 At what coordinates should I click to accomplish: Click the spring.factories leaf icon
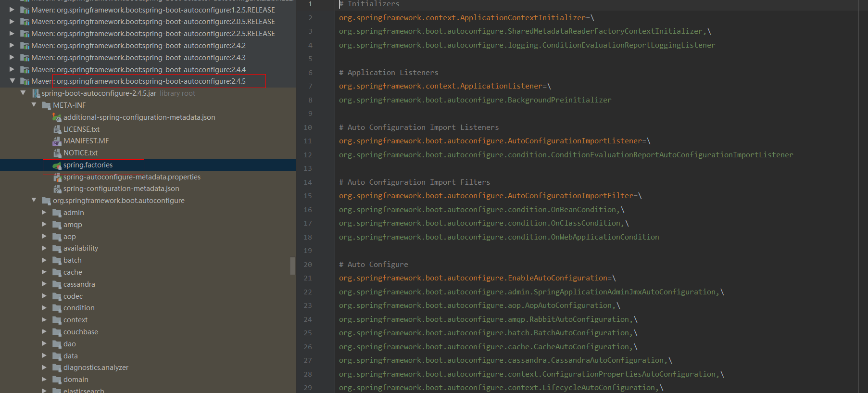point(57,165)
